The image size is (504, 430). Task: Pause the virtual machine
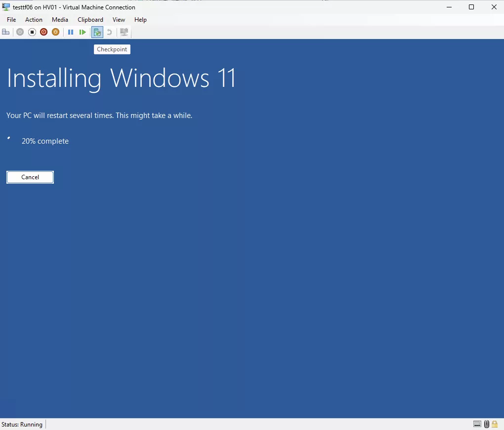(x=71, y=32)
